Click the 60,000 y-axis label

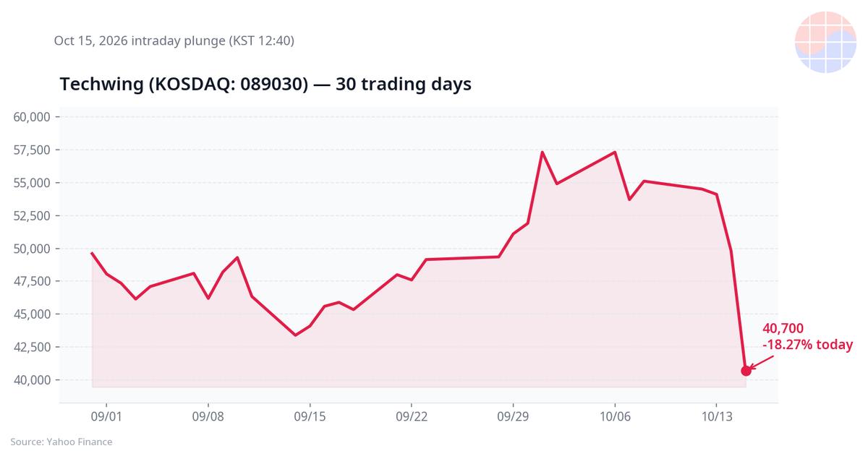click(x=32, y=117)
